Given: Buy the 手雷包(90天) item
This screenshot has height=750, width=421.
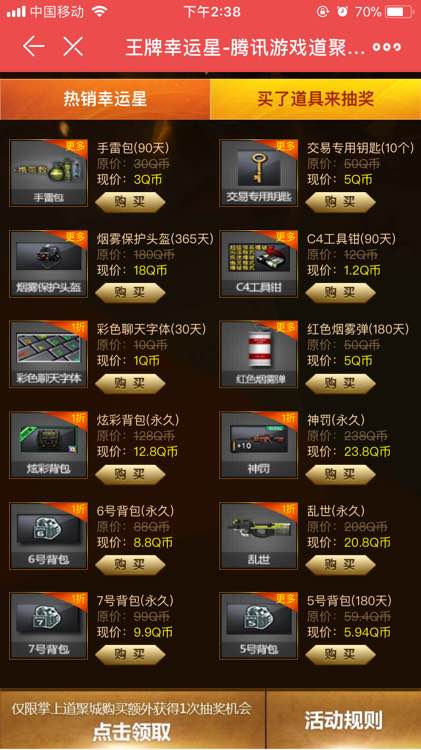Looking at the screenshot, I should tap(130, 202).
